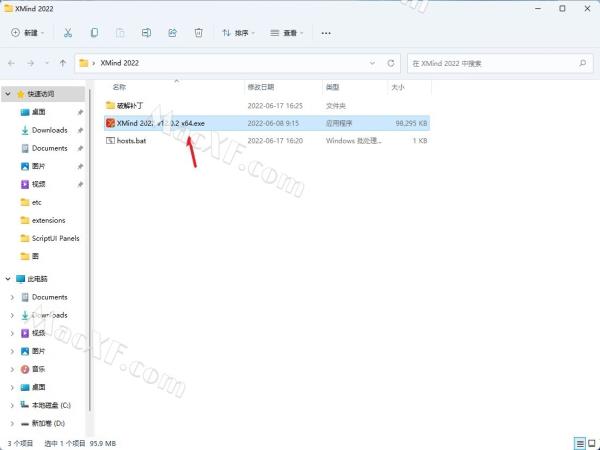Select the 破解补丁 folder

(267, 105)
